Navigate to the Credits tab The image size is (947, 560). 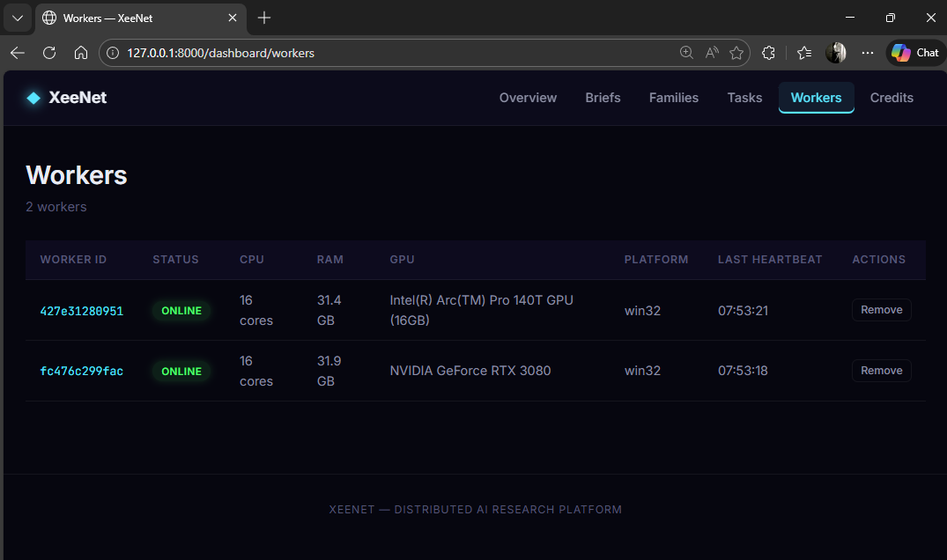click(x=892, y=98)
